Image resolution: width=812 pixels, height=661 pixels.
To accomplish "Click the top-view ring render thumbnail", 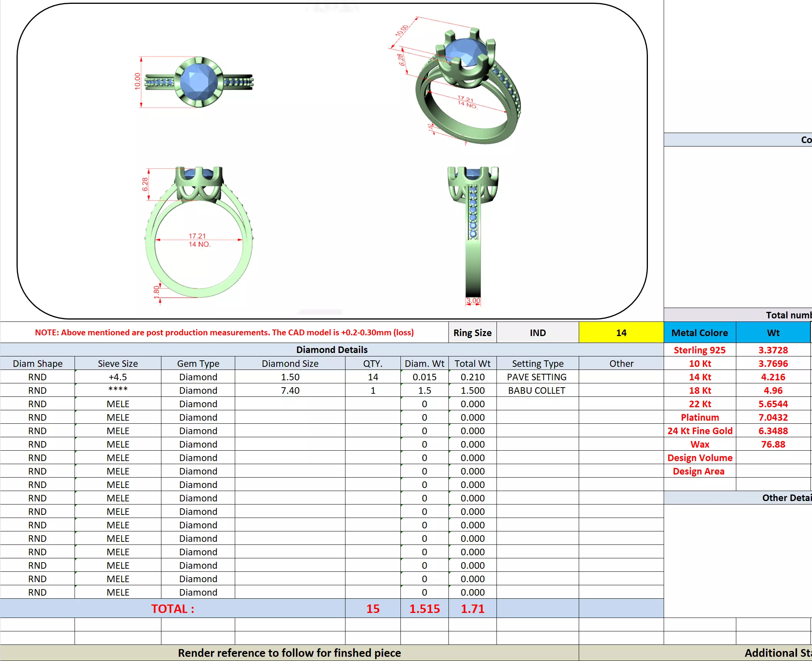I will tap(198, 82).
